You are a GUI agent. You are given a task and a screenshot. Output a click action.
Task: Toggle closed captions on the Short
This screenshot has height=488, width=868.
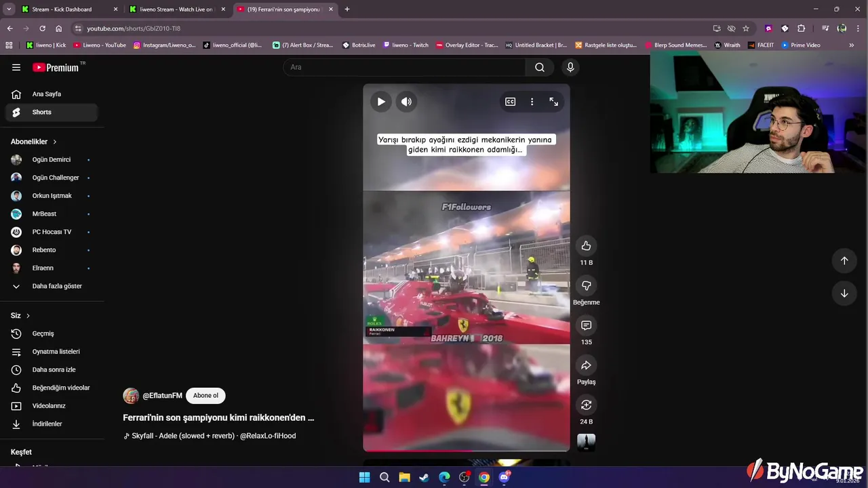[510, 102]
